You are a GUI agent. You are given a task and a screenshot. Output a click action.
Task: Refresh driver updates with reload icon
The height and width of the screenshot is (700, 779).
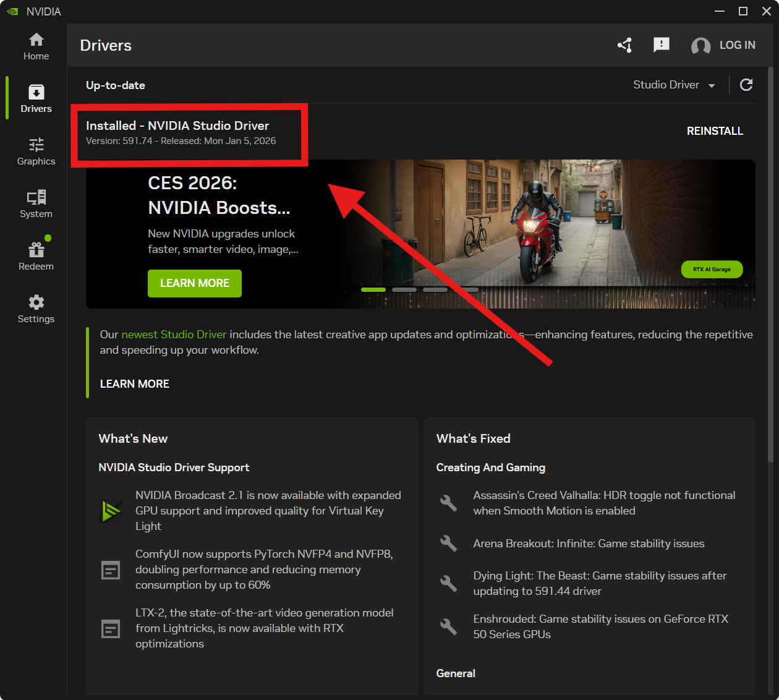pyautogui.click(x=746, y=85)
